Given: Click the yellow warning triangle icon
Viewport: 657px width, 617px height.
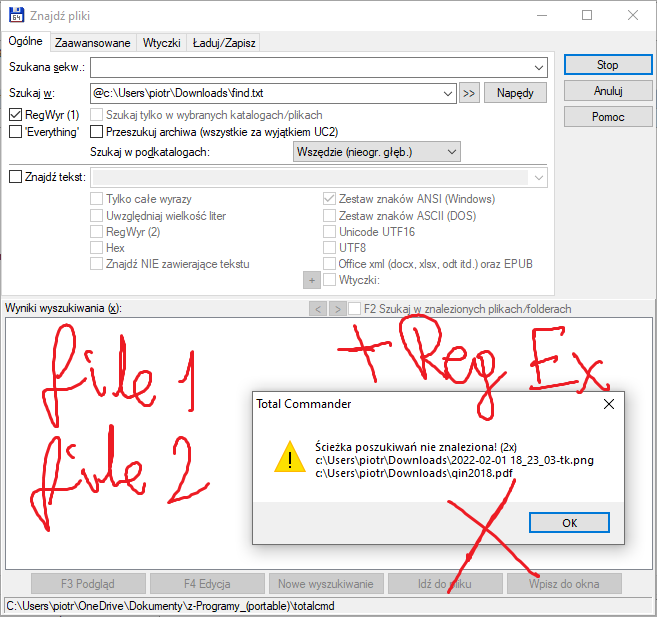Looking at the screenshot, I should (290, 457).
